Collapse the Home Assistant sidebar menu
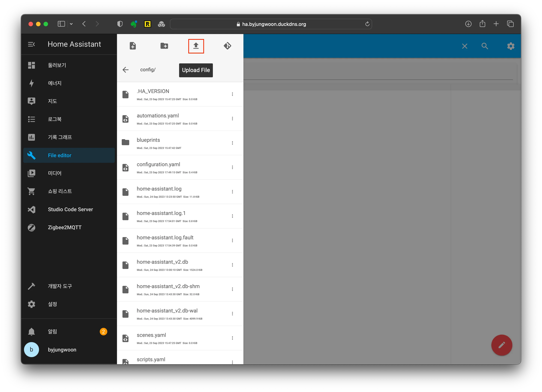The height and width of the screenshot is (392, 542). [x=32, y=44]
